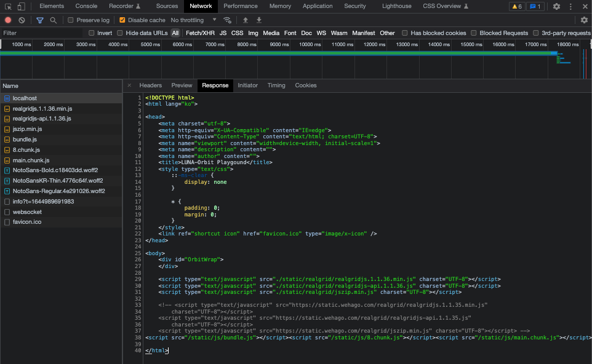Close the request details pane

[x=129, y=85]
